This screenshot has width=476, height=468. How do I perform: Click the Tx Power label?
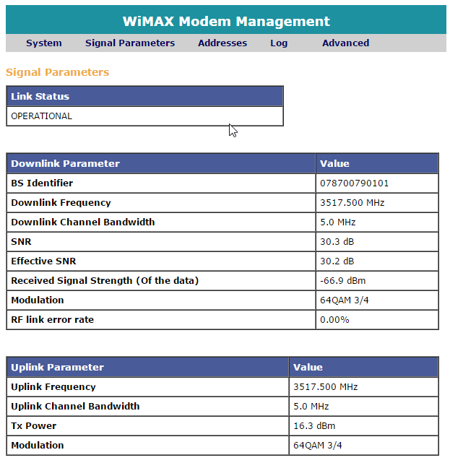point(34,426)
